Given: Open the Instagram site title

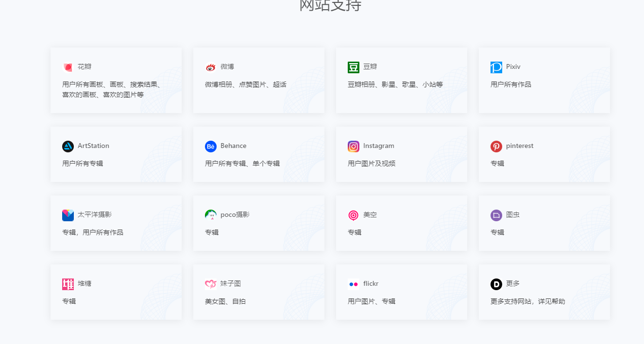Looking at the screenshot, I should [379, 146].
